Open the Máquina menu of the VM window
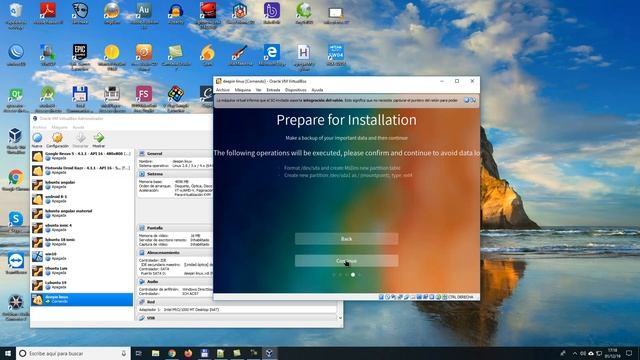 pos(243,90)
